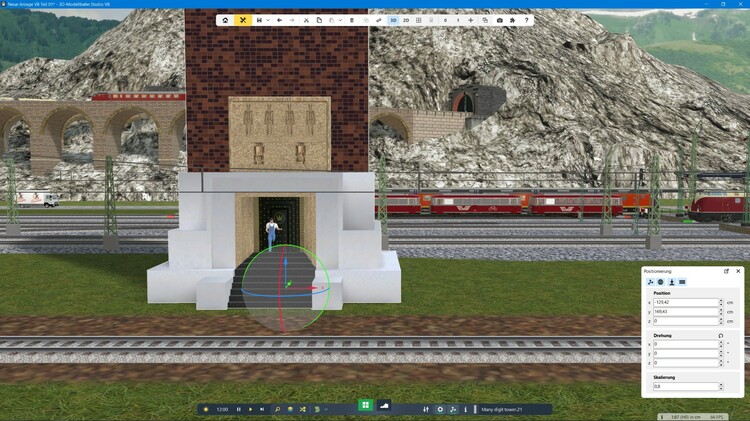
Task: Click the Drehung x field
Action: tap(685, 344)
